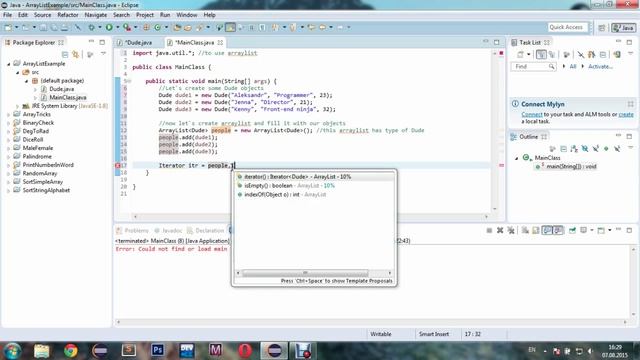
Task: Click the Run Last Tool external tools icon
Action: coord(127,27)
